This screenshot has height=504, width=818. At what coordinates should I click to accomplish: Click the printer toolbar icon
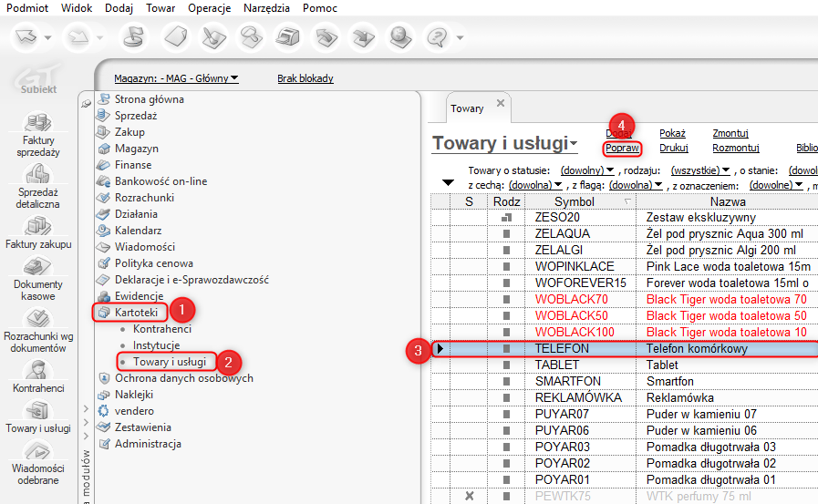(x=288, y=37)
